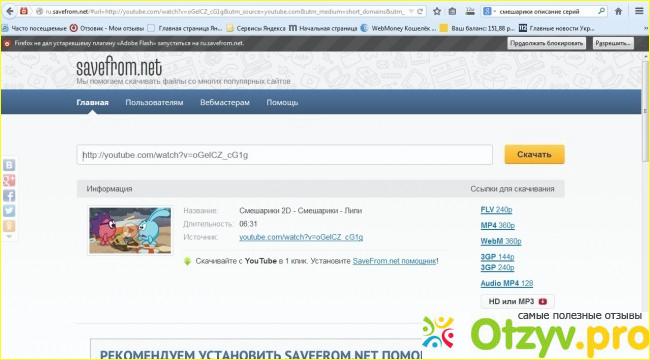The height and width of the screenshot is (360, 650).
Task: Share via the Facebook sidebar icon
Action: [9, 196]
